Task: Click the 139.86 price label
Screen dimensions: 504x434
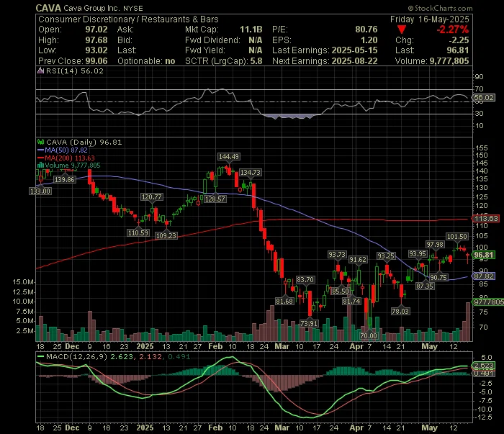Action: (x=65, y=180)
